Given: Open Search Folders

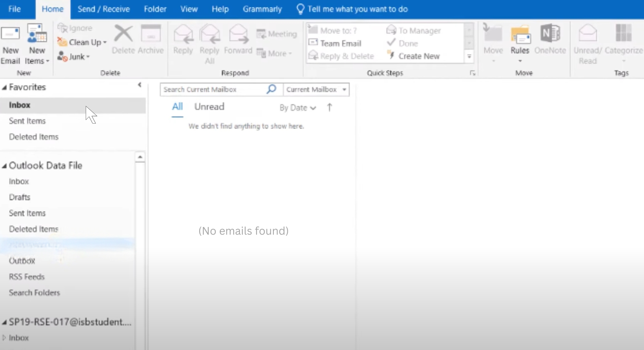Looking at the screenshot, I should (x=34, y=292).
